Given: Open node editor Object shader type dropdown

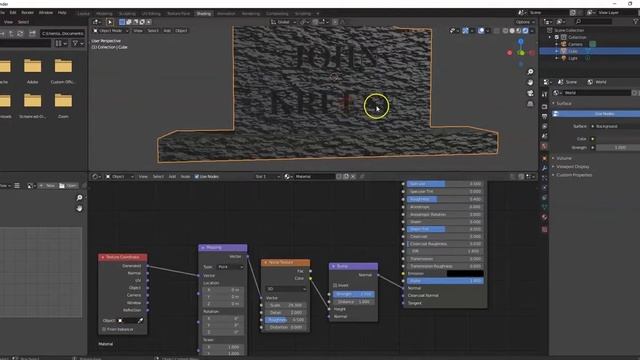Looking at the screenshot, I should [120, 177].
